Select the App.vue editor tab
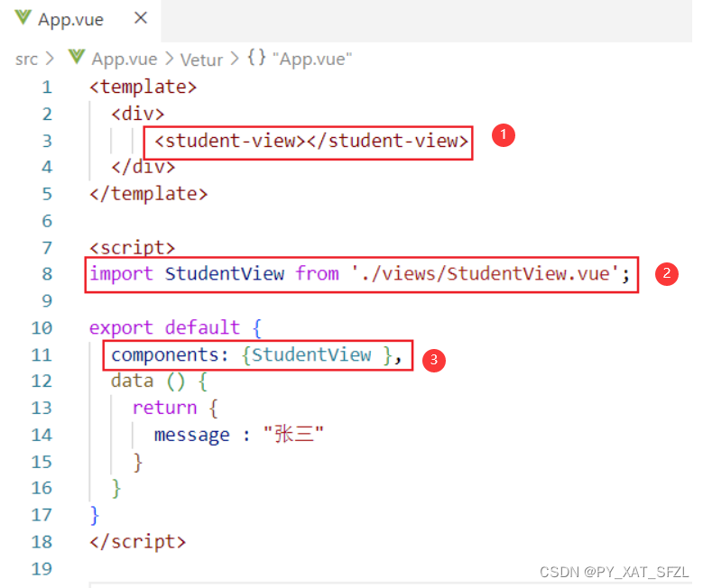This screenshot has width=703, height=588. coord(80,20)
